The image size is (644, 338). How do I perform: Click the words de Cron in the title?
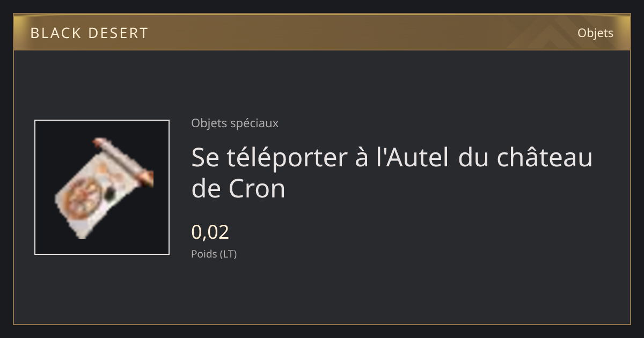pos(238,188)
